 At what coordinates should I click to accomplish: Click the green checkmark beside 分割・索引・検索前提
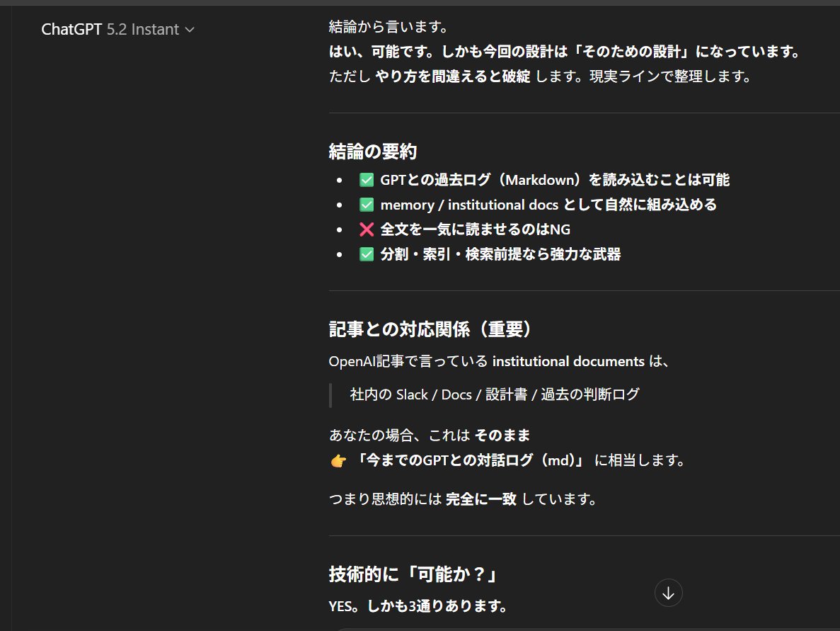(367, 254)
